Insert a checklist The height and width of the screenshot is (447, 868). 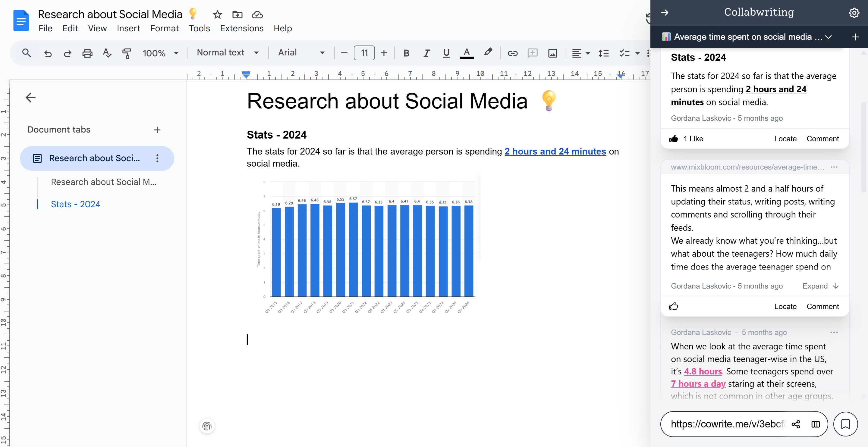coord(624,53)
